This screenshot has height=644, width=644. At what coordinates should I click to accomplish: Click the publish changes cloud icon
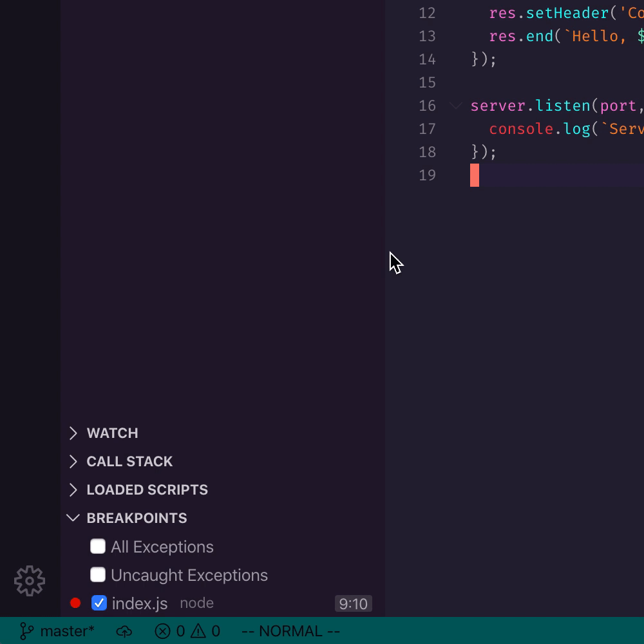click(124, 630)
